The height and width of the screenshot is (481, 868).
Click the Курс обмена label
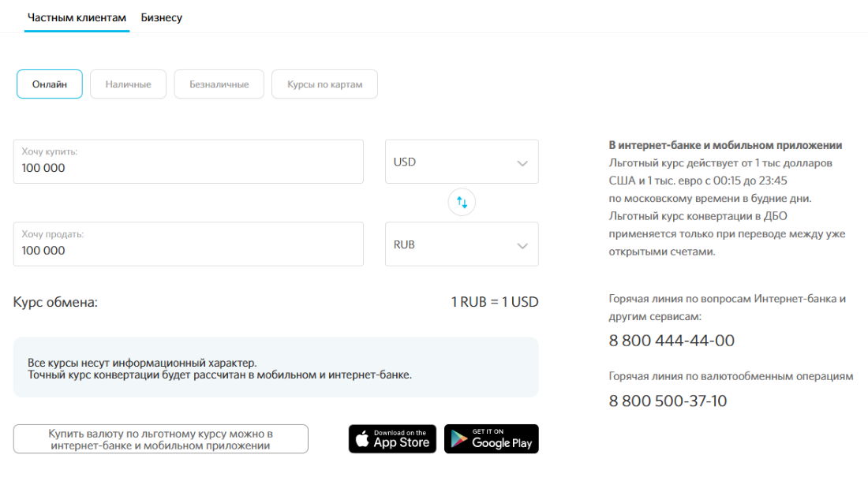pos(55,303)
